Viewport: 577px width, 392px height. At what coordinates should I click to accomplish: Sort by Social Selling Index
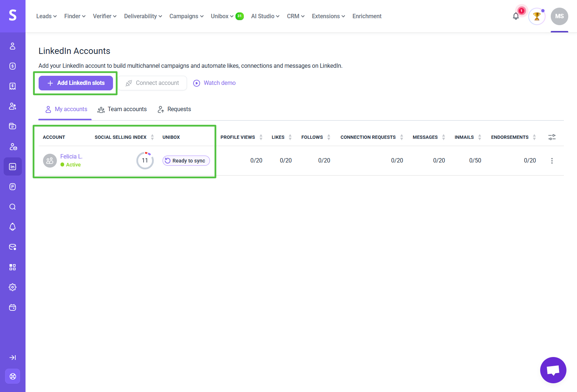click(152, 137)
